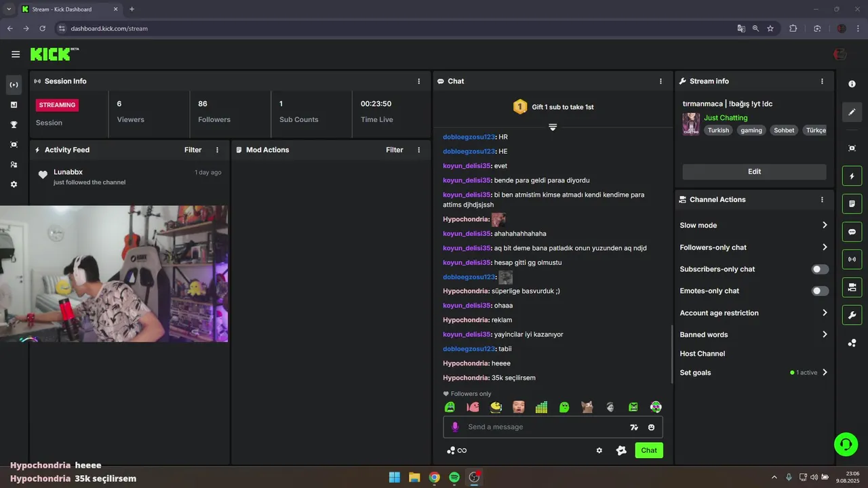
Task: Toggle the wrench stream info widget icon
Action: point(852,315)
